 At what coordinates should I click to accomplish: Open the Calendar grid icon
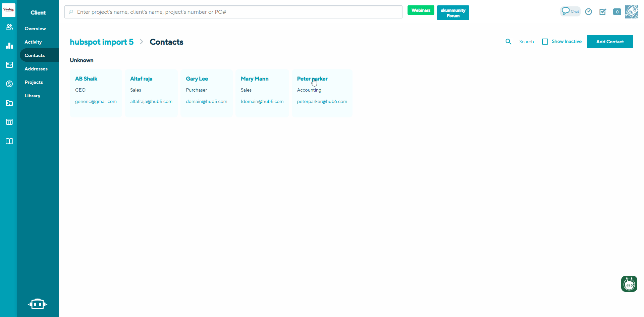point(9,122)
